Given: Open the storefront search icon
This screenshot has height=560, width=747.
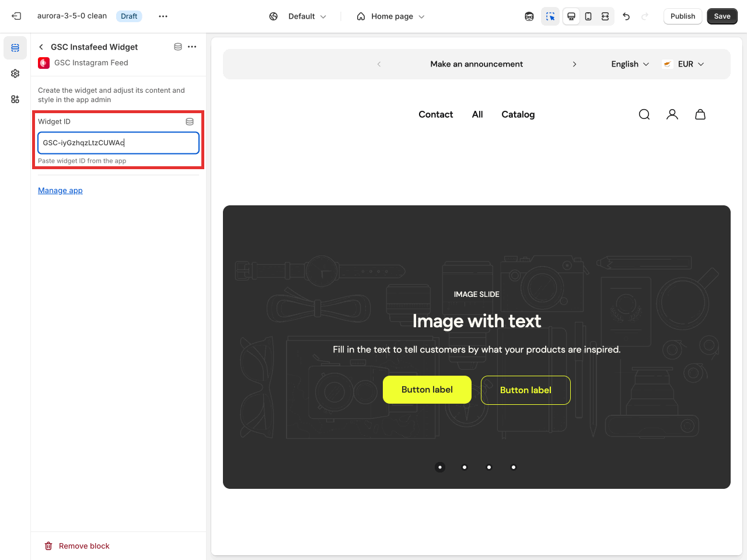Looking at the screenshot, I should [644, 114].
